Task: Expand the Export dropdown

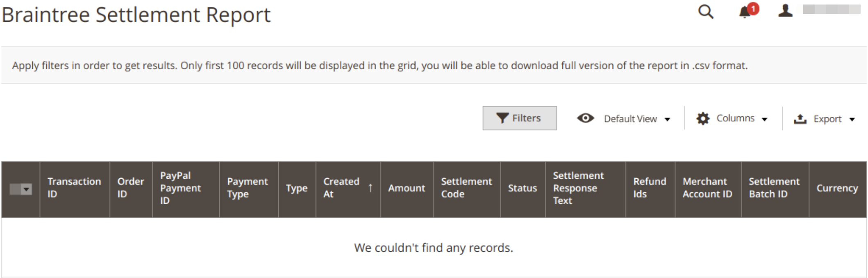Action: coord(852,119)
